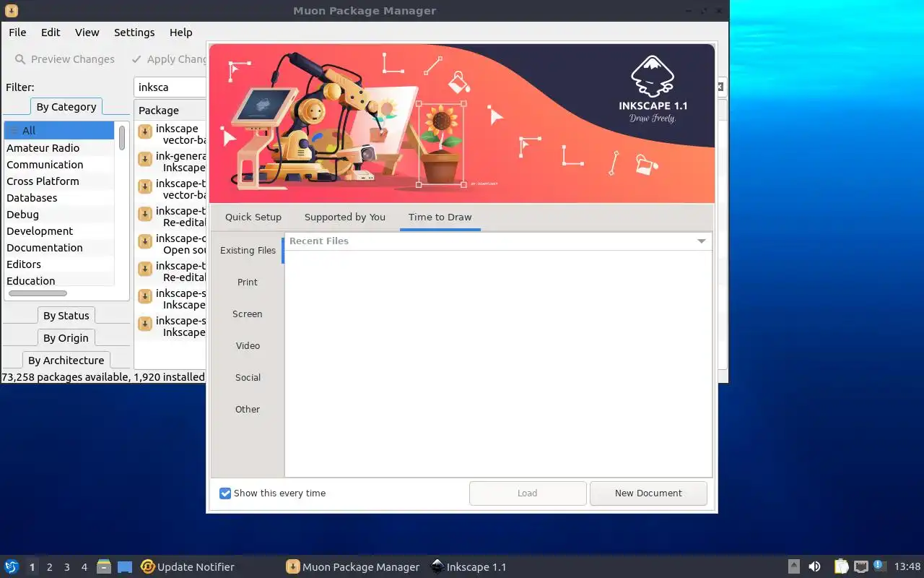Select the Other template category
Image resolution: width=924 pixels, height=578 pixels.
[x=248, y=410]
